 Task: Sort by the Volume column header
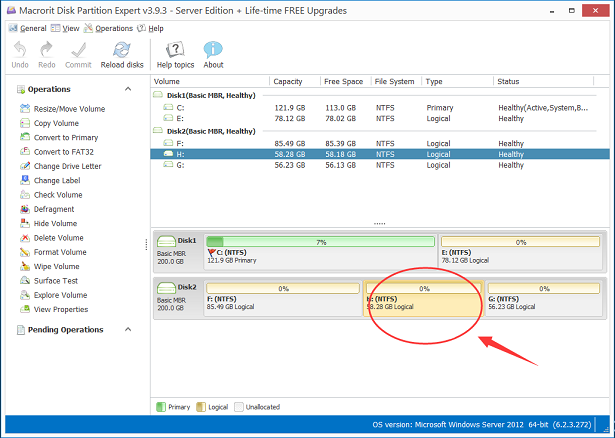[210, 81]
